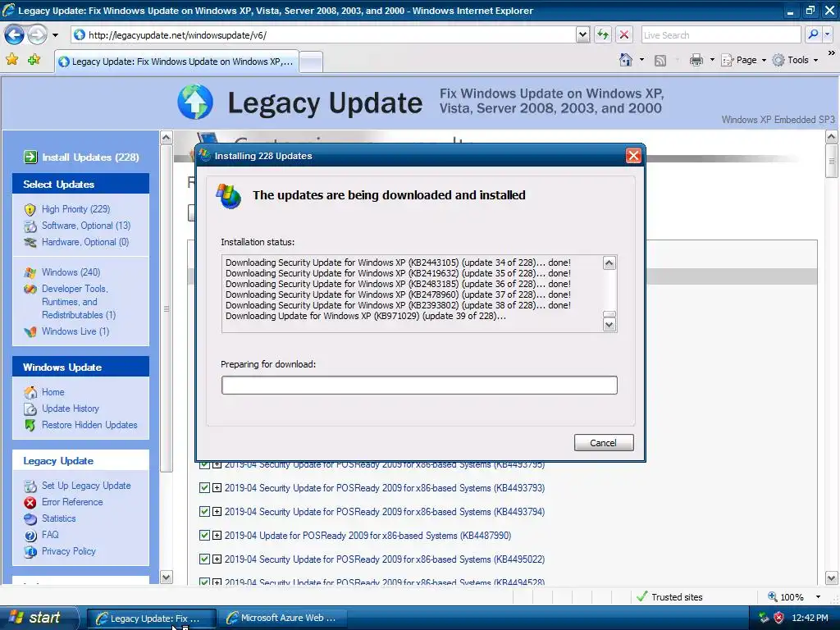
Task: Click the Statistics pie icon
Action: (30, 518)
